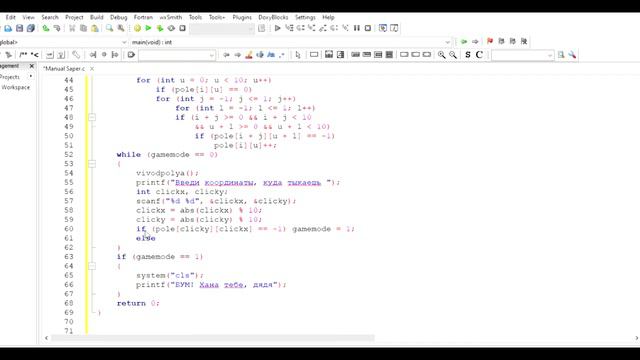Click the Replace icon
The image size is (640, 360).
pos(121,28)
